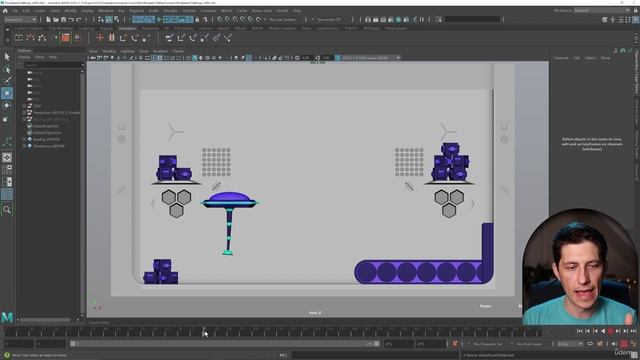640x360 pixels.
Task: Toggle select by object type mode
Action: pos(109,19)
